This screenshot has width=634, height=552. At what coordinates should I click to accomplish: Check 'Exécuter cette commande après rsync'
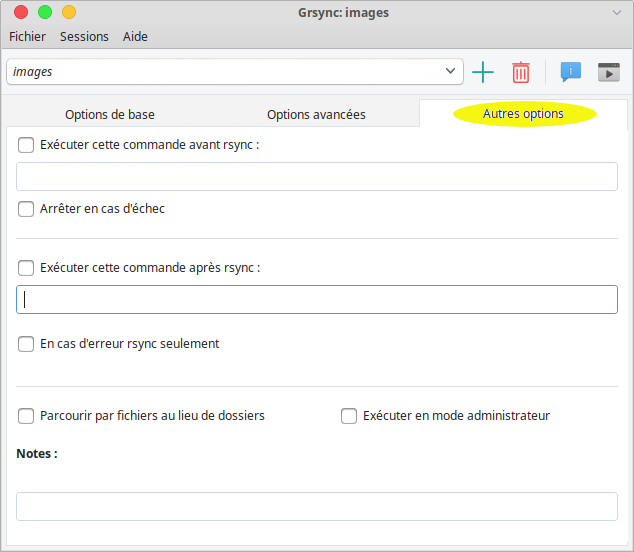[x=26, y=268]
